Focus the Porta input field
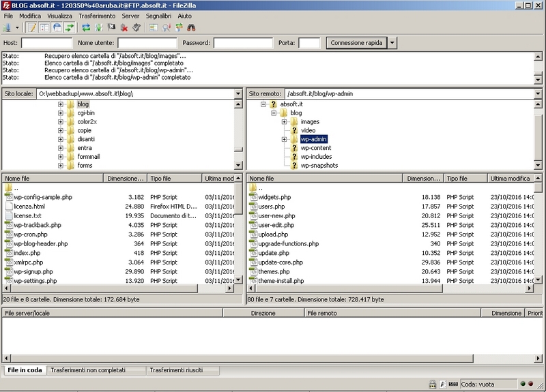This screenshot has width=546, height=392. [309, 43]
